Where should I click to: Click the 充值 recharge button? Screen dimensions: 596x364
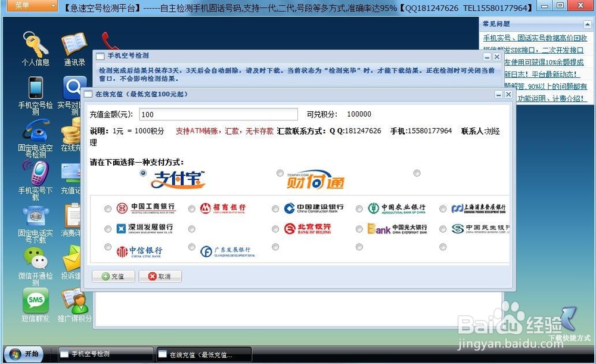[x=113, y=276]
